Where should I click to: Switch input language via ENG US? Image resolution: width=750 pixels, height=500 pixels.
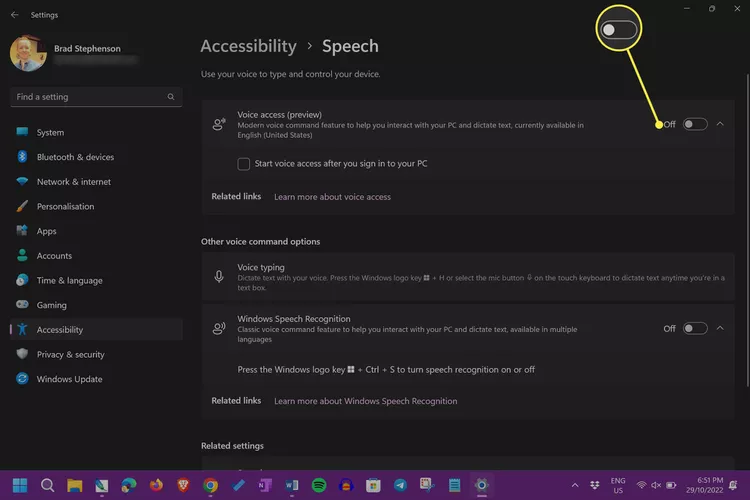click(x=618, y=485)
